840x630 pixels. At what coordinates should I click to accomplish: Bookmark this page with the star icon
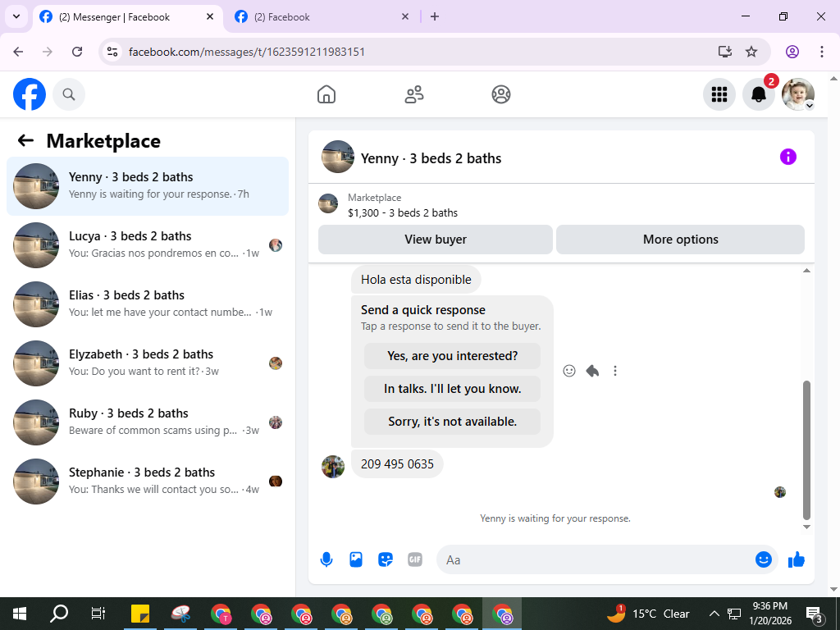click(751, 52)
